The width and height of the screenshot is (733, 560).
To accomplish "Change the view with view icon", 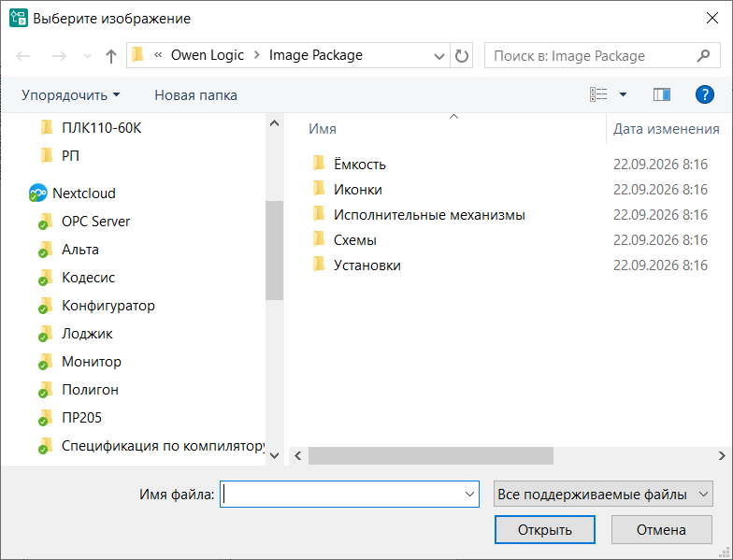I will (x=598, y=95).
